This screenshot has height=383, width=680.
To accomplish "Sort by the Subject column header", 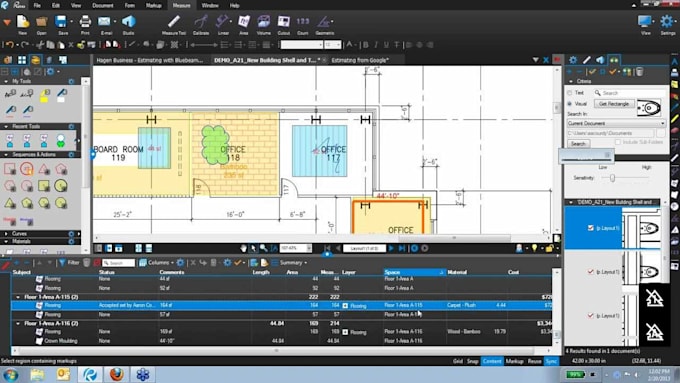I will [22, 272].
